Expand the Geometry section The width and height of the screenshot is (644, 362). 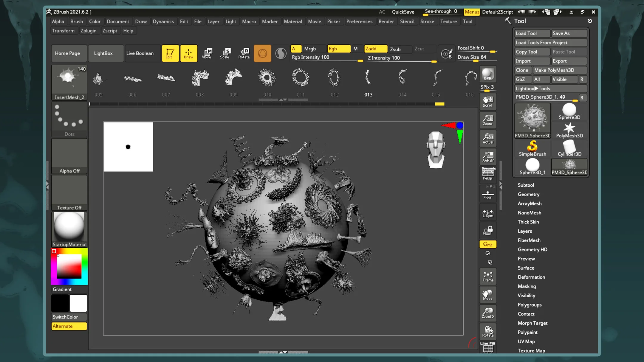click(528, 194)
